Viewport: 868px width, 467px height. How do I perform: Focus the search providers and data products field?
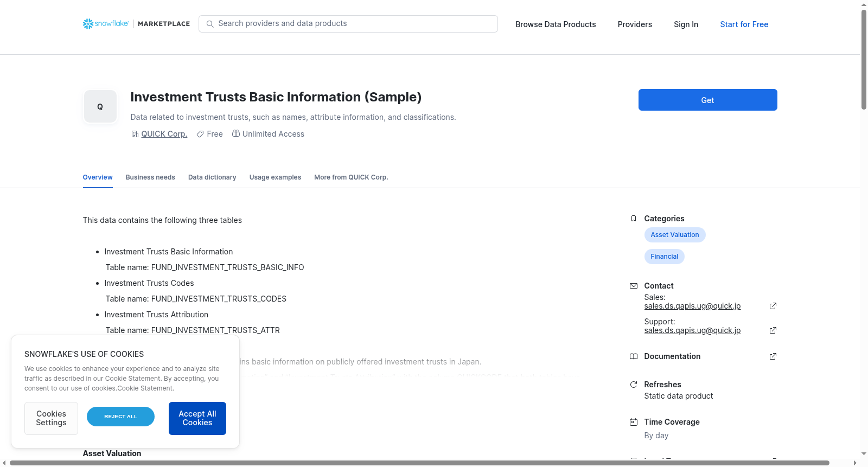pos(348,24)
